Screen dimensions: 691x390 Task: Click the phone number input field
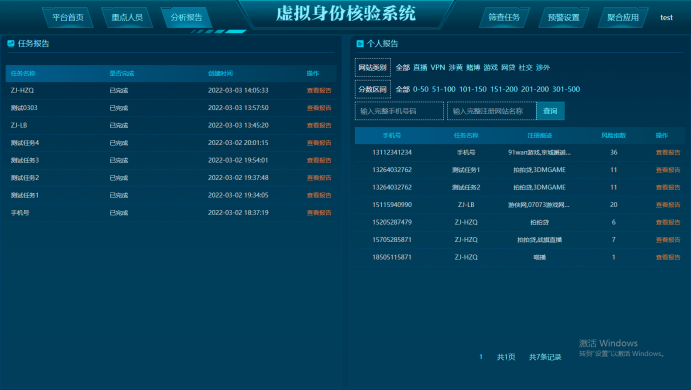pyautogui.click(x=399, y=111)
